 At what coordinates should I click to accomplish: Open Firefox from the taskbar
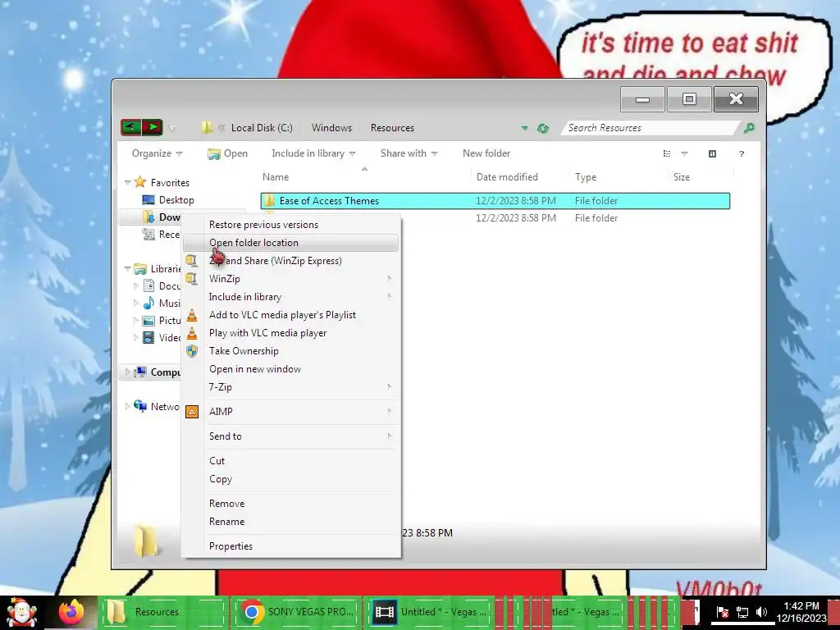71,612
